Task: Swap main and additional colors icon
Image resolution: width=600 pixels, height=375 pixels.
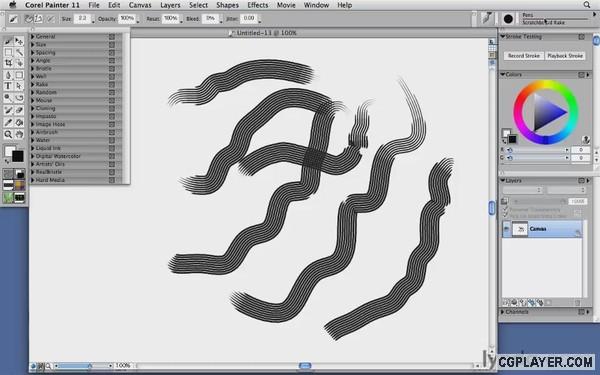Action: (x=7, y=162)
